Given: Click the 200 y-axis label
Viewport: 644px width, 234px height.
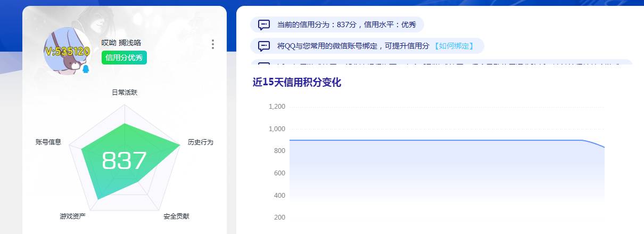Looking at the screenshot, I should click(279, 217).
